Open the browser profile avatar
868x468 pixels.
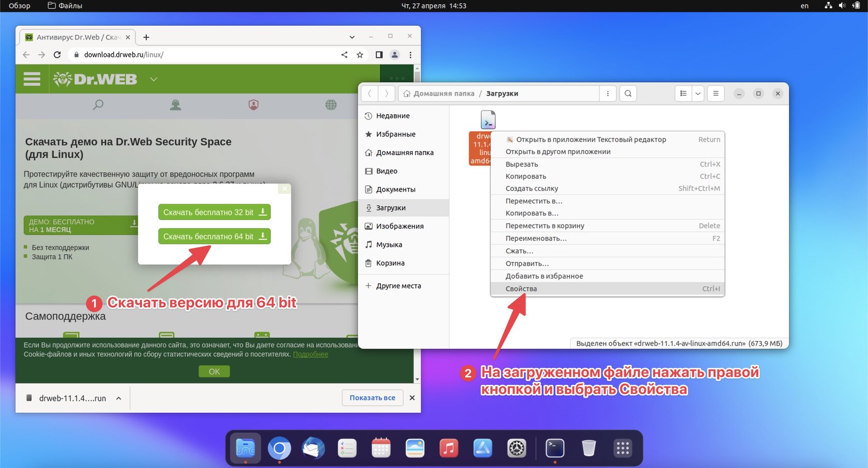coord(395,55)
